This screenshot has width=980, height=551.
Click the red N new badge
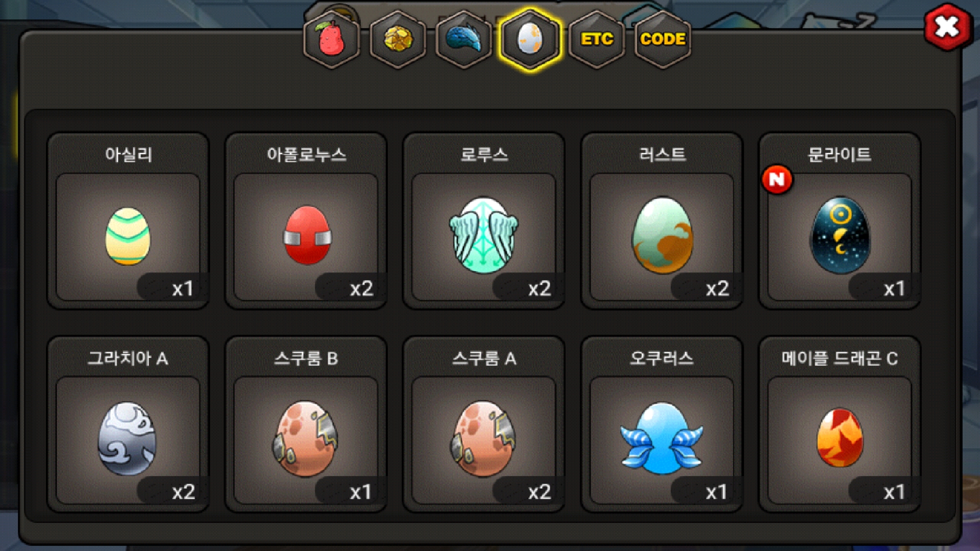pyautogui.click(x=777, y=179)
